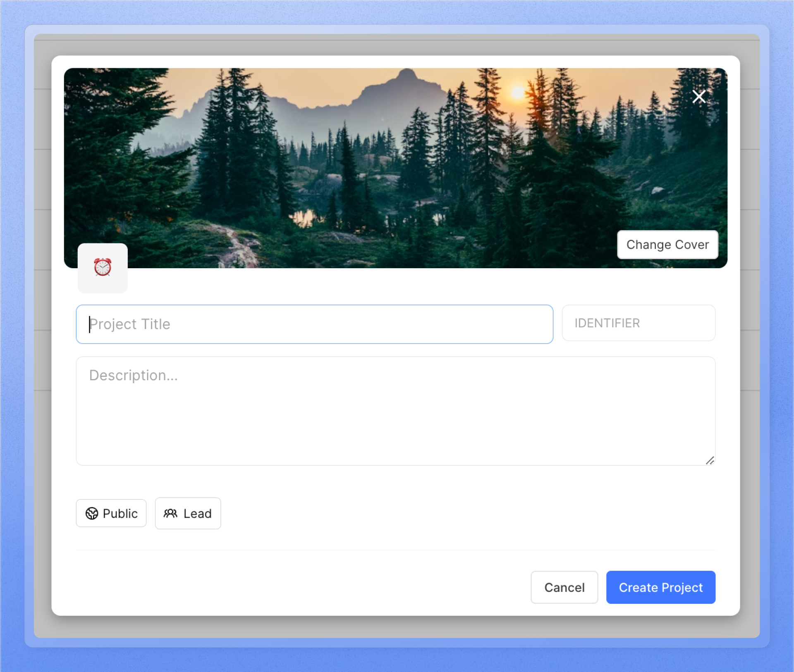
Task: Click the Cancel button
Action: pos(564,587)
